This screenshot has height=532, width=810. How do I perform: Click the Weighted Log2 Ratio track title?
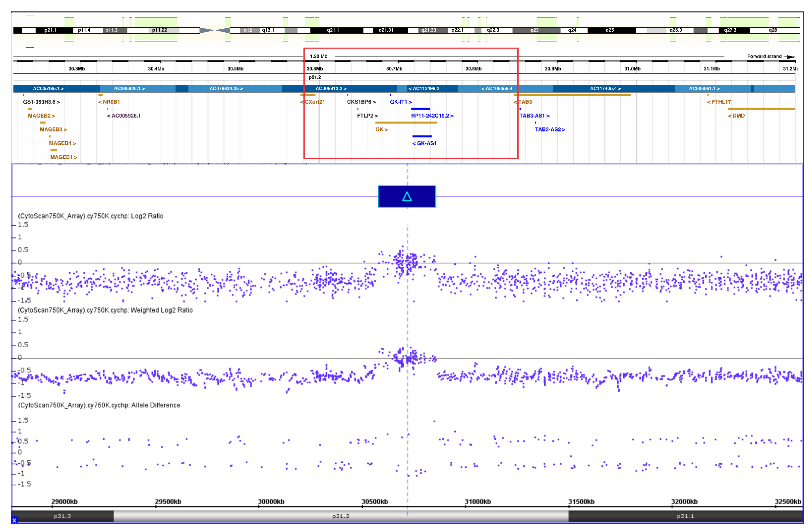tap(105, 311)
